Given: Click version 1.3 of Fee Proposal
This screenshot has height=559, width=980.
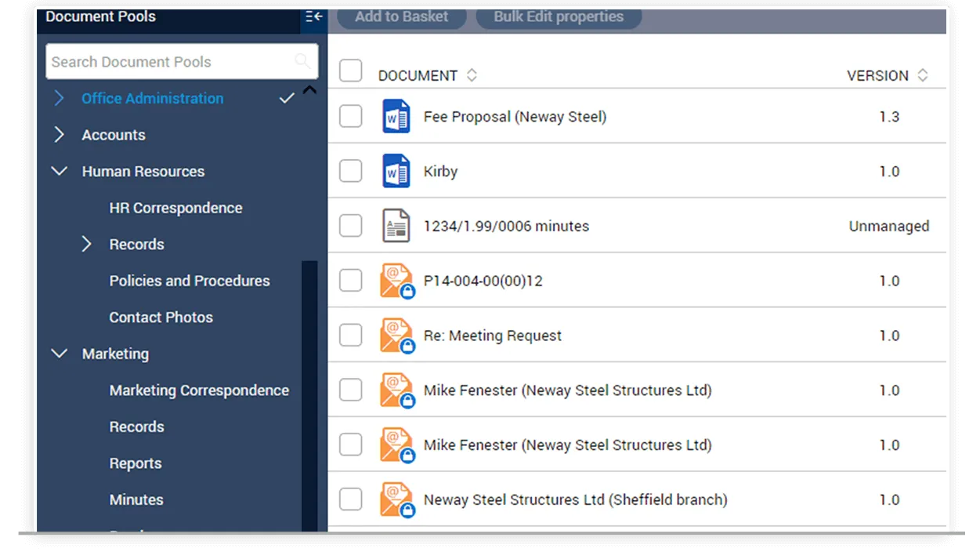Looking at the screenshot, I should point(889,117).
